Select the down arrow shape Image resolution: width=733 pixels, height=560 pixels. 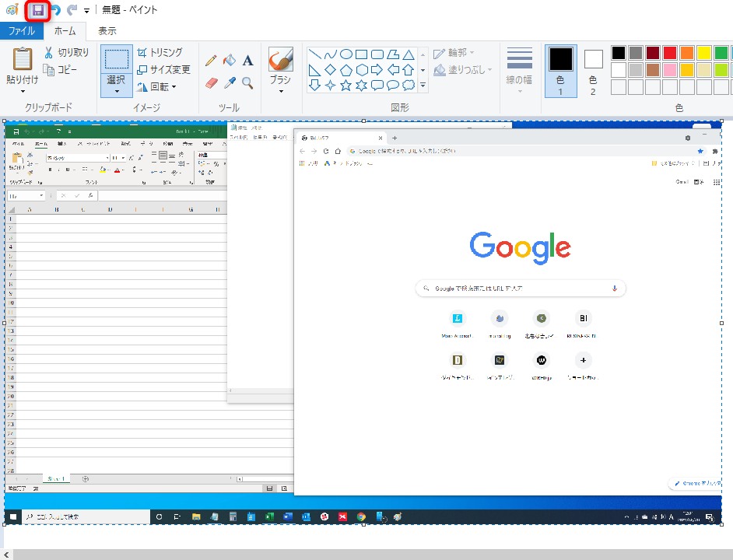(315, 85)
